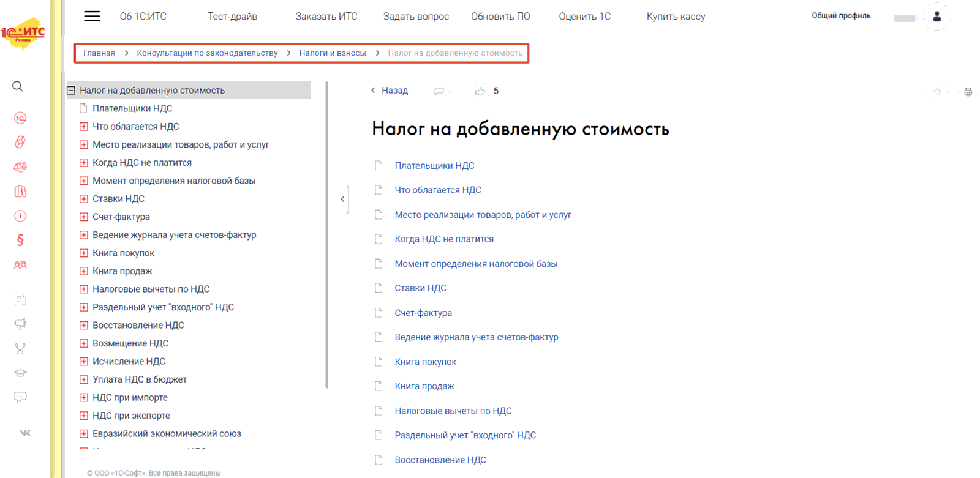Expand Возмещение НДС tree node

pos(84,343)
